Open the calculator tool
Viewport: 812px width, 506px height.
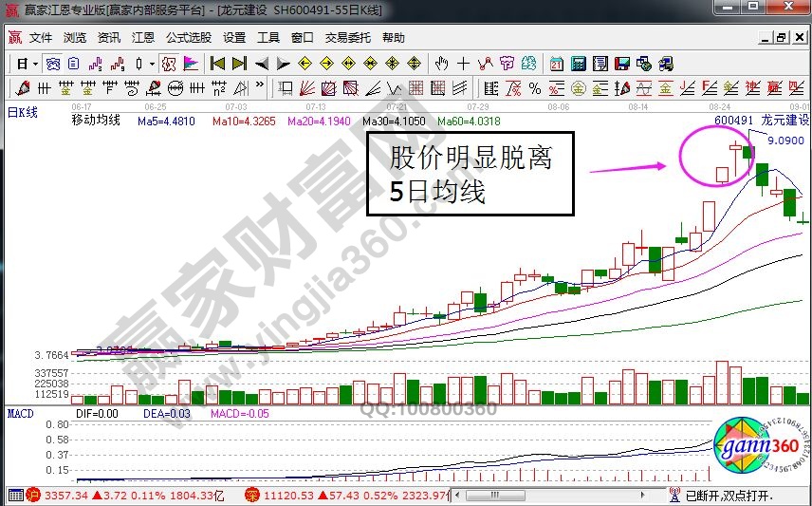(578, 64)
